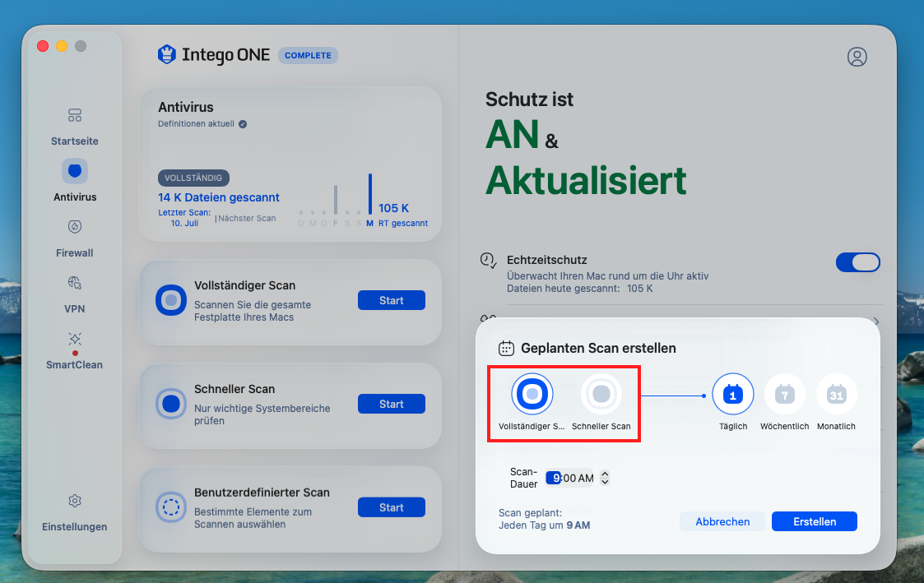
Task: Click the 'Letzter Scan: 10. Juli' text
Action: (184, 218)
